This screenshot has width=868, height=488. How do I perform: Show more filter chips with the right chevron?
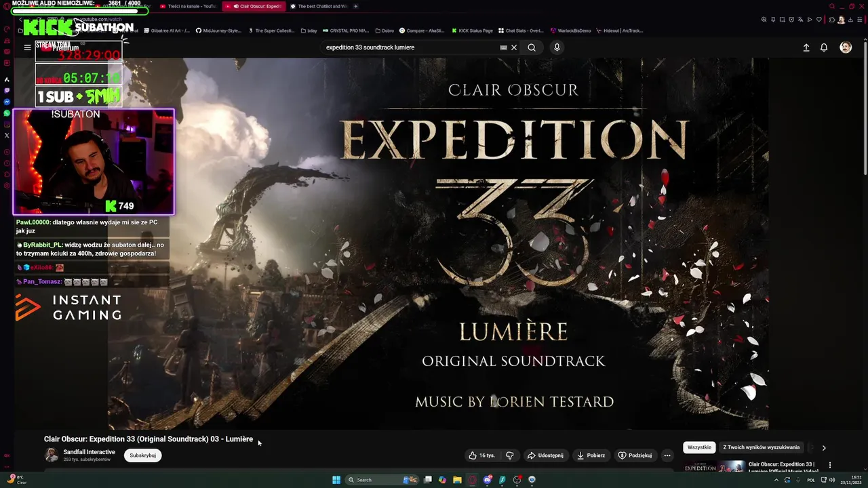[824, 448]
